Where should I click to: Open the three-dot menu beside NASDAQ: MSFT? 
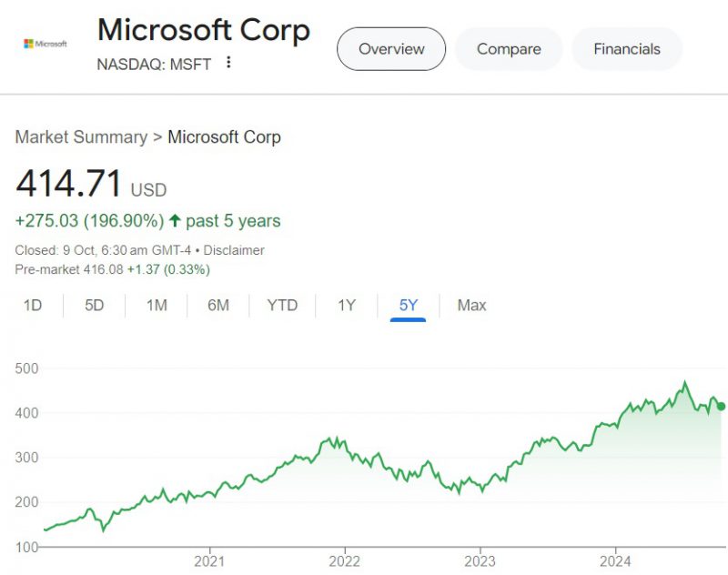227,63
